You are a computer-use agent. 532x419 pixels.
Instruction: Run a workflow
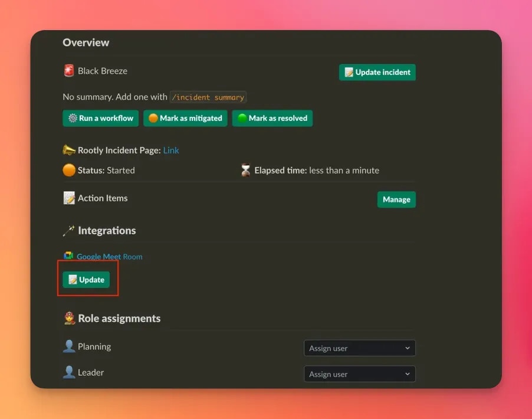pyautogui.click(x=100, y=118)
